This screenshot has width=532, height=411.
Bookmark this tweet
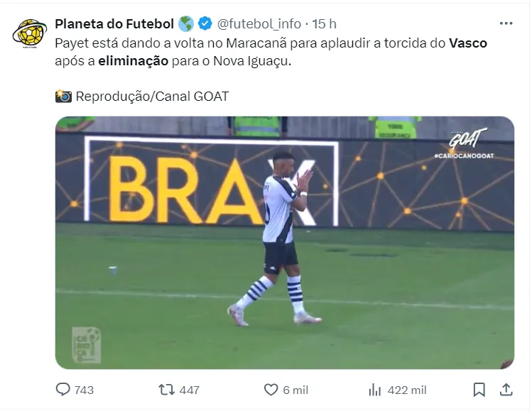coord(479,390)
